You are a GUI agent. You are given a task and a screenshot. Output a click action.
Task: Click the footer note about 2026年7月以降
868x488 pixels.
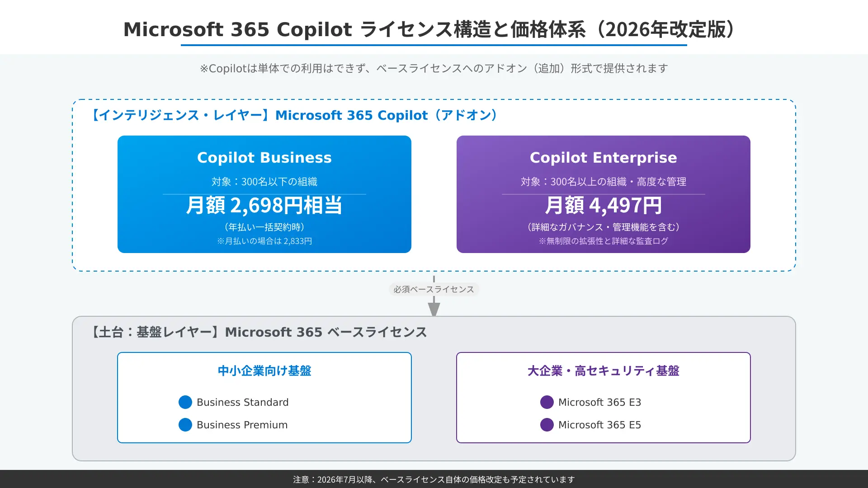click(434, 479)
